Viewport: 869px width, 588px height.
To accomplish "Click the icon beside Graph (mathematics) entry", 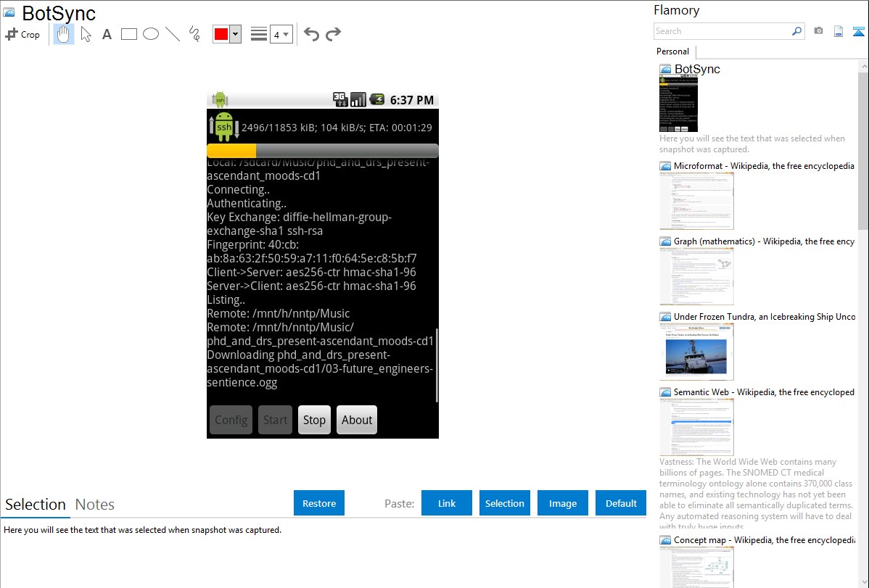I will [665, 241].
